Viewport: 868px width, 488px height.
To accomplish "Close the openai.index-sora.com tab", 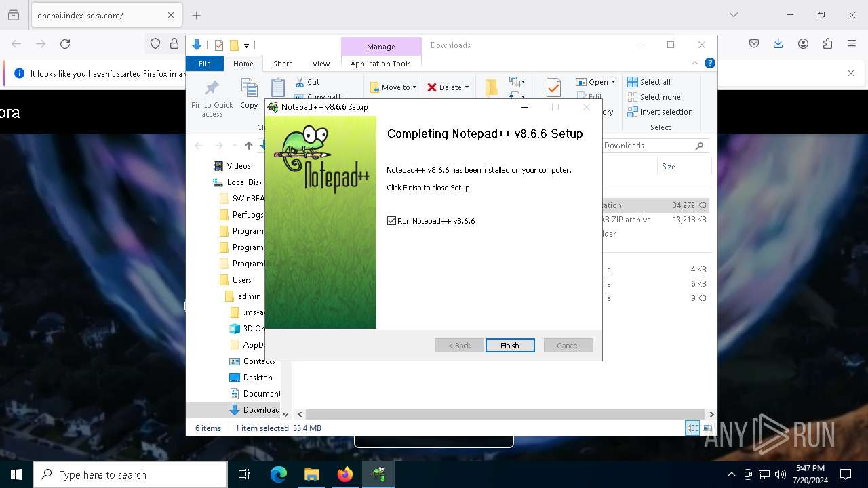I will 171,15.
